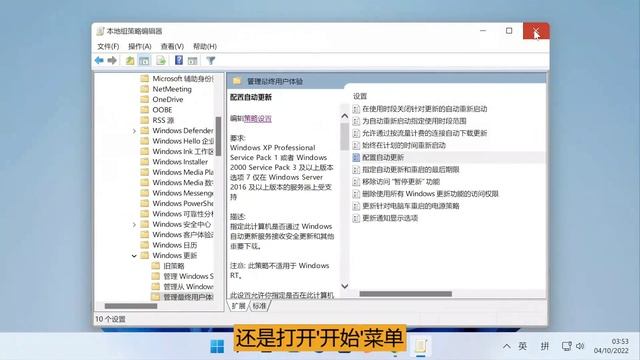Select the 管理 Windows S subfolder
This screenshot has height=360, width=640.
188,276
